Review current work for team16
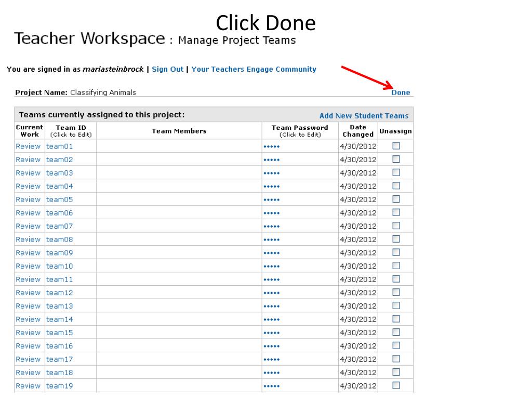 (28, 346)
